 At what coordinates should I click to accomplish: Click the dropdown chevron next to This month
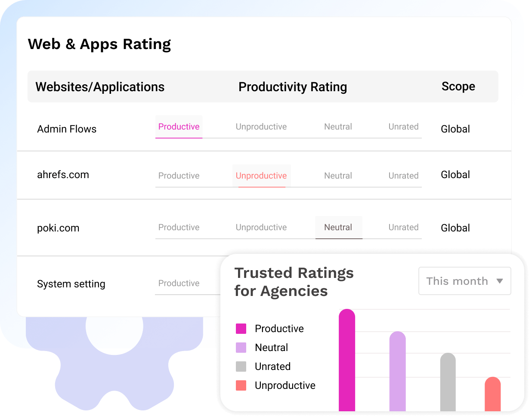point(500,281)
